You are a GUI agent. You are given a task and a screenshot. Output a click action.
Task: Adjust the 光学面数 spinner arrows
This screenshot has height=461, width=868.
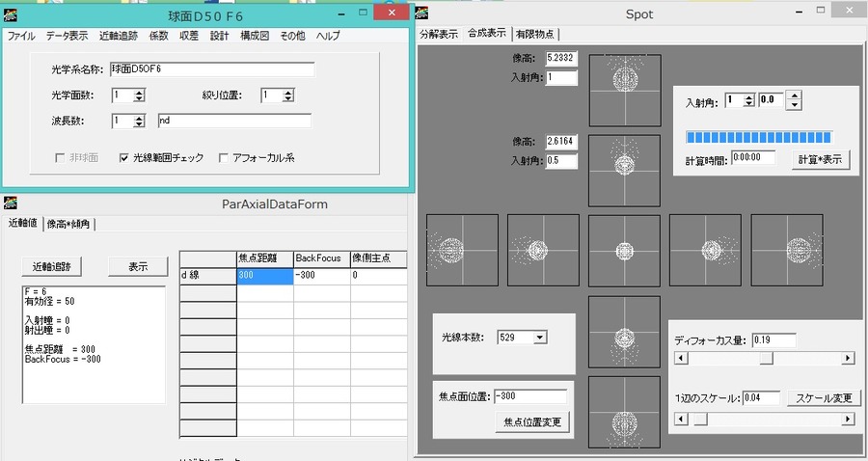click(x=140, y=95)
